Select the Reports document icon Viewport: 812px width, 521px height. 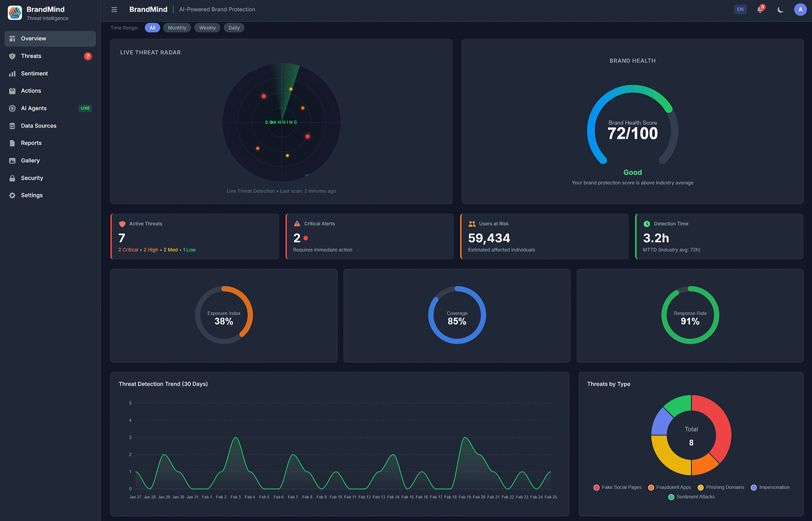point(12,143)
